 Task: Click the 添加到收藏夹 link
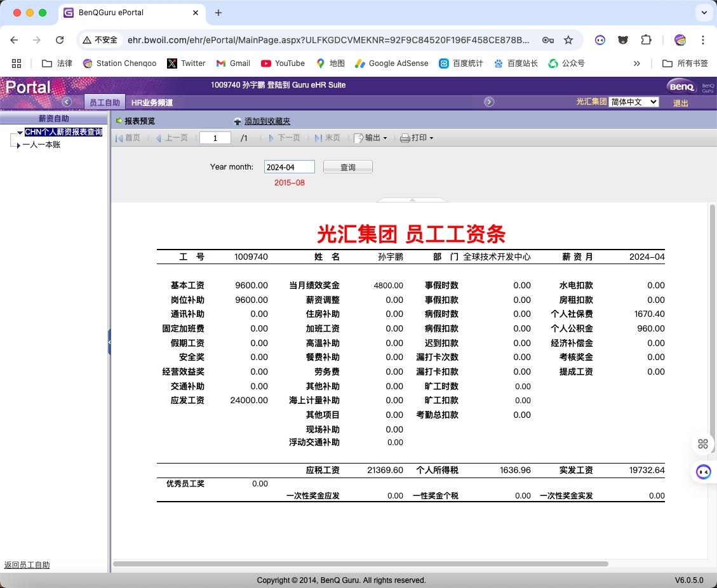(x=267, y=121)
